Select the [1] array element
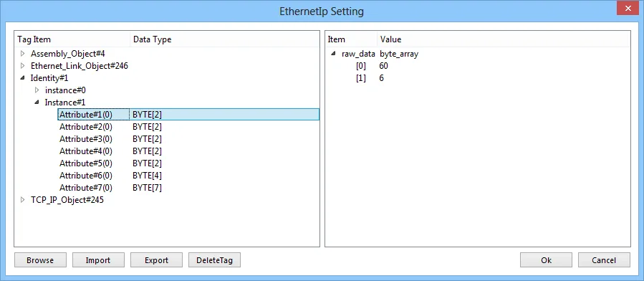Image resolution: width=644 pixels, height=281 pixels. point(360,78)
